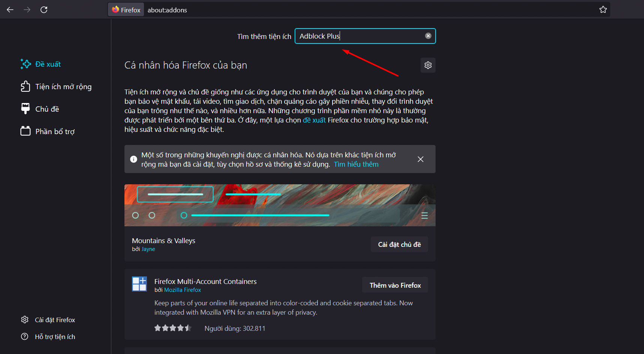Go back with the browser back arrow

tap(10, 10)
